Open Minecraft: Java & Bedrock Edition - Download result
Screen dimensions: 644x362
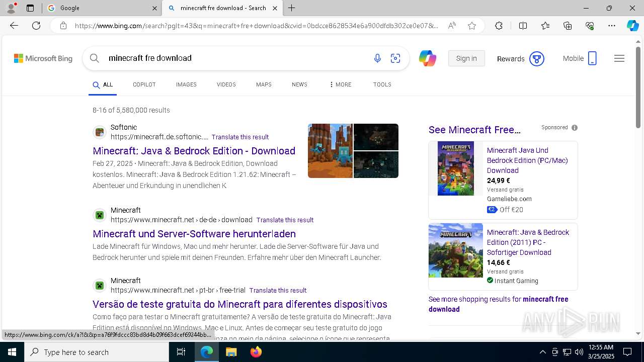(194, 151)
